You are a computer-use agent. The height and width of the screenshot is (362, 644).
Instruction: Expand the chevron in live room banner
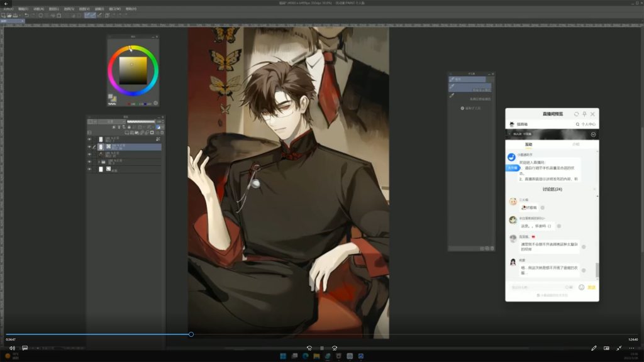point(593,134)
